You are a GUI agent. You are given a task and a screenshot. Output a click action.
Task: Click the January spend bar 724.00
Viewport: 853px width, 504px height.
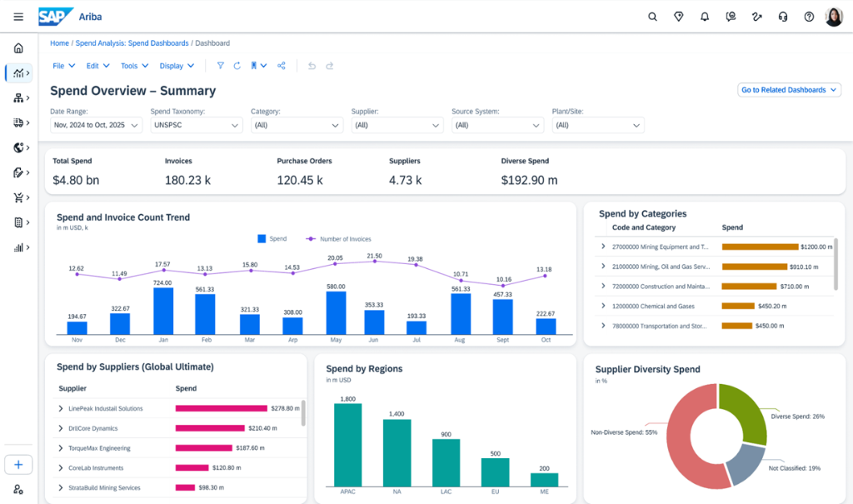pyautogui.click(x=163, y=311)
